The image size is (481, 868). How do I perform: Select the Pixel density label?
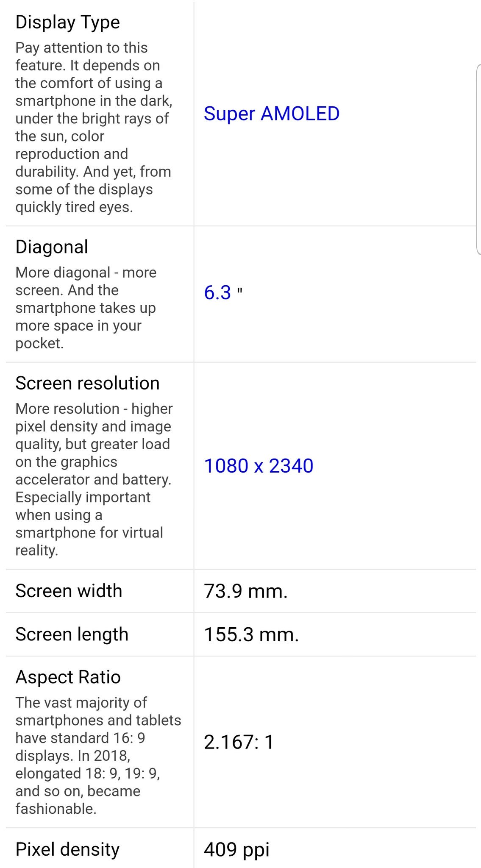point(67,849)
